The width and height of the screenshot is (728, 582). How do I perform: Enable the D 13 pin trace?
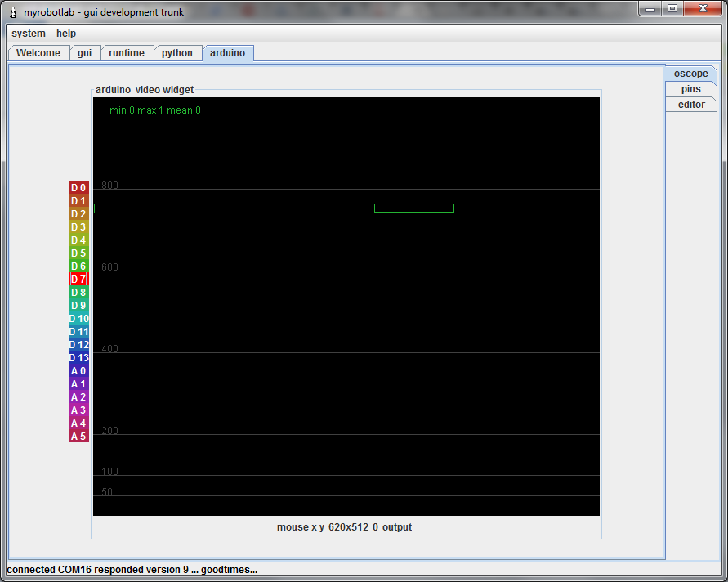(78, 358)
